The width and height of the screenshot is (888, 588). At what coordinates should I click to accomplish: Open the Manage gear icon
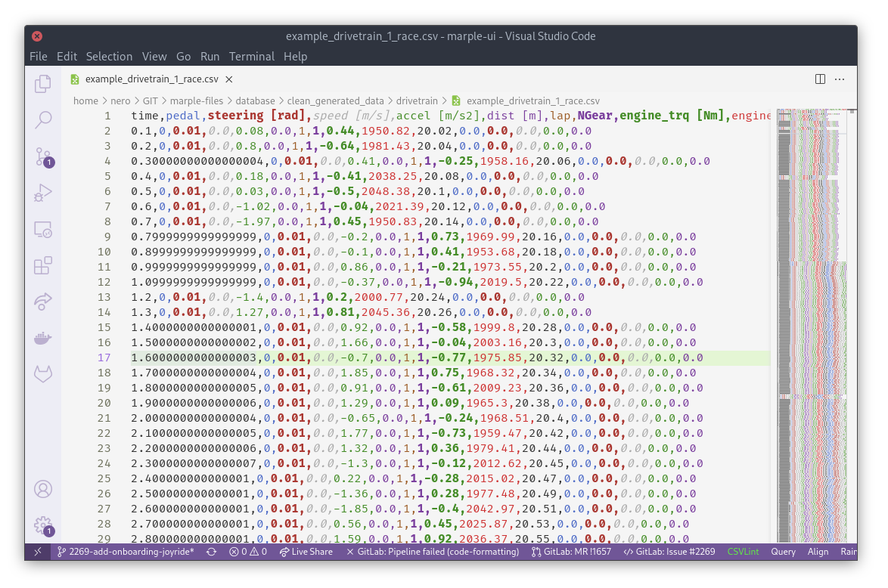pyautogui.click(x=43, y=525)
